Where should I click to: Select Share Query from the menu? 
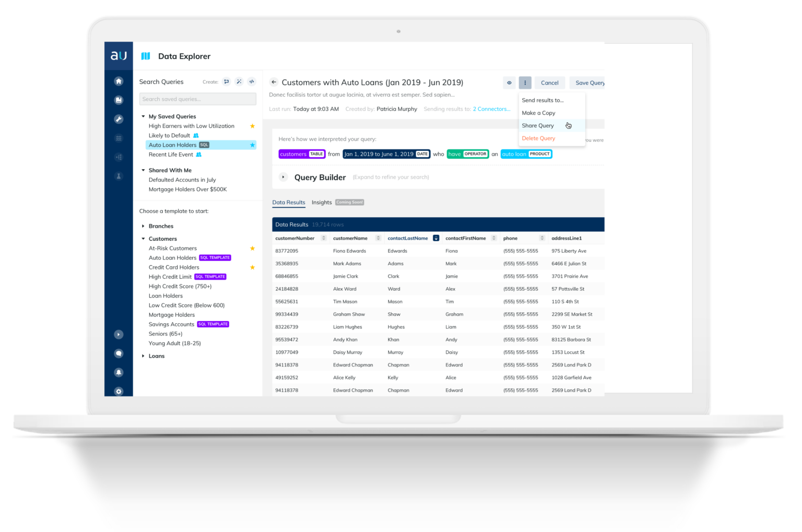(x=538, y=125)
